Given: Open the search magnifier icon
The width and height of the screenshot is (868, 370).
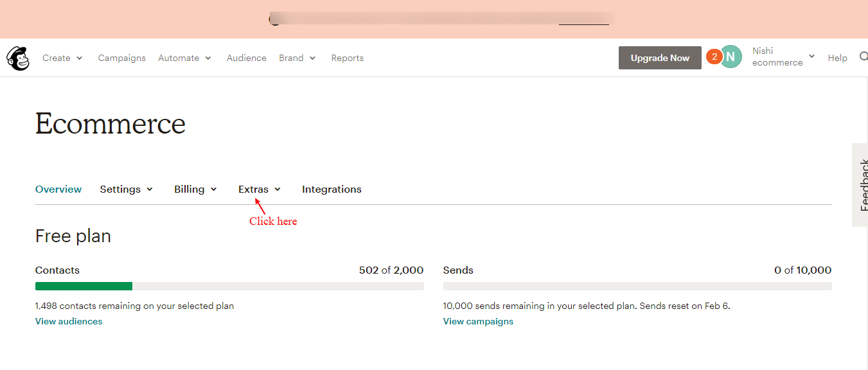Looking at the screenshot, I should (863, 57).
